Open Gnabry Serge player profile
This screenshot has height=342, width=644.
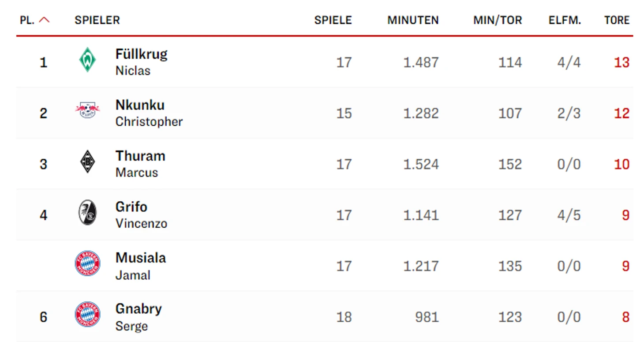pos(139,317)
